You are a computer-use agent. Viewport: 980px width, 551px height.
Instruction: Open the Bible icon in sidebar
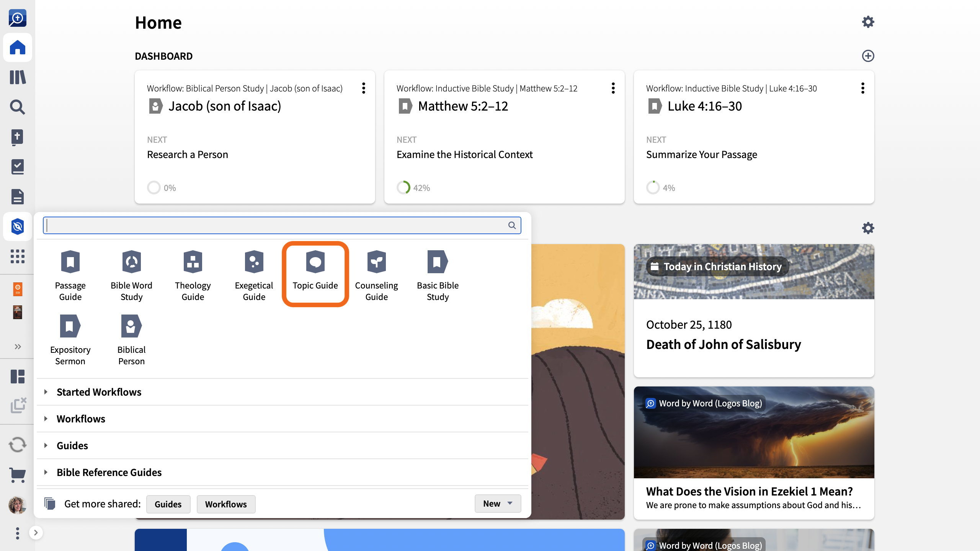click(x=18, y=137)
